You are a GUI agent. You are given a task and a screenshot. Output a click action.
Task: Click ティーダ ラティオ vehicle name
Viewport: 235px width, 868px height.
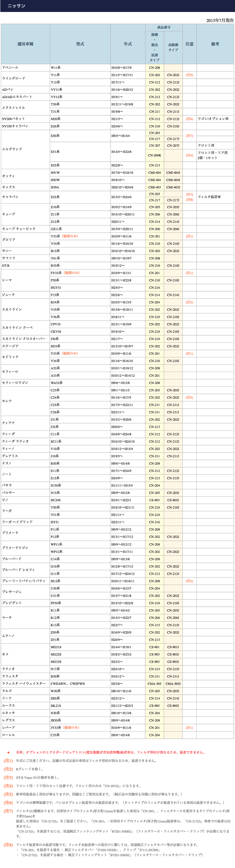click(16, 442)
